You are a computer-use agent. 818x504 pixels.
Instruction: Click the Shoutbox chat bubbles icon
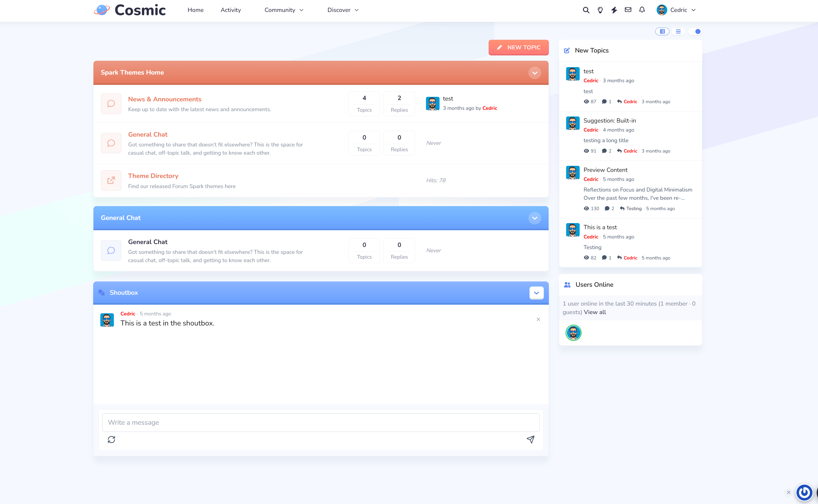101,292
